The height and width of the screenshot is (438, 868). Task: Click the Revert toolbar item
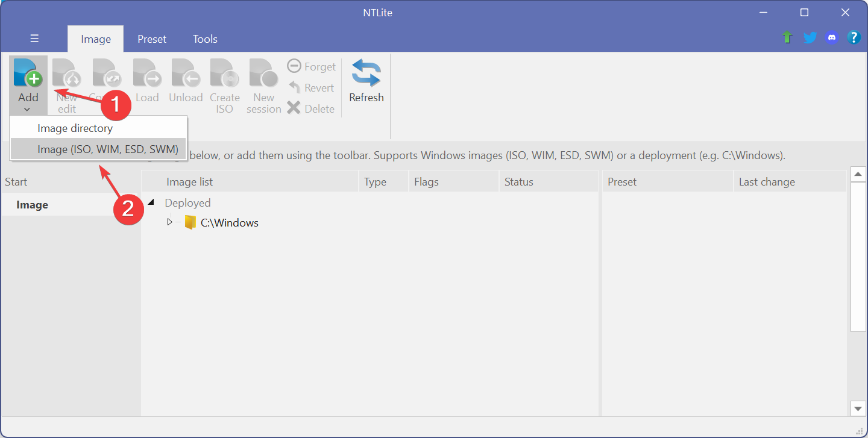pos(312,88)
